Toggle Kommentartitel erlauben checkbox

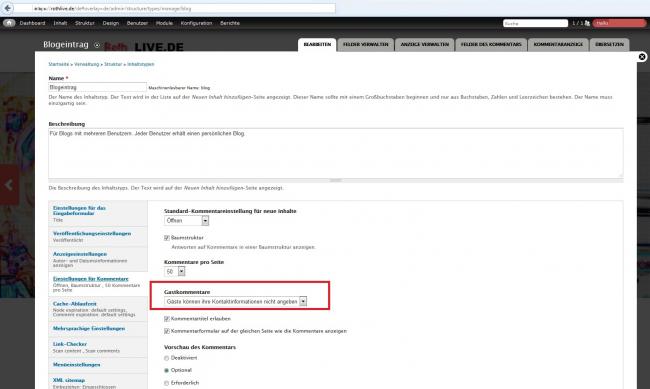167,318
